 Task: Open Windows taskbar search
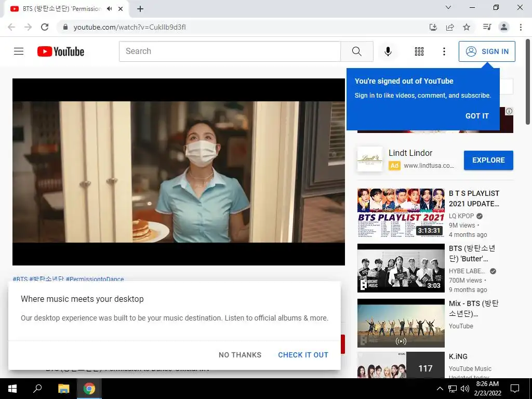(37, 389)
